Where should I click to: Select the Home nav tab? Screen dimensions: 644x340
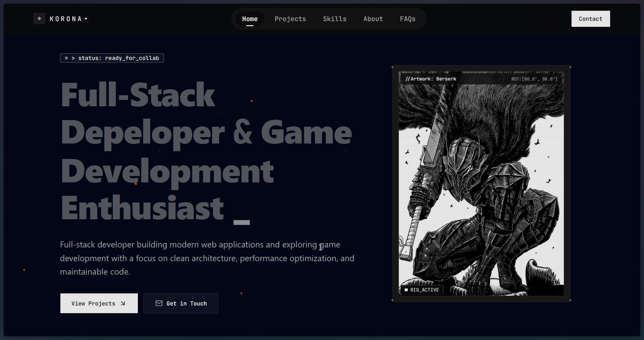250,19
